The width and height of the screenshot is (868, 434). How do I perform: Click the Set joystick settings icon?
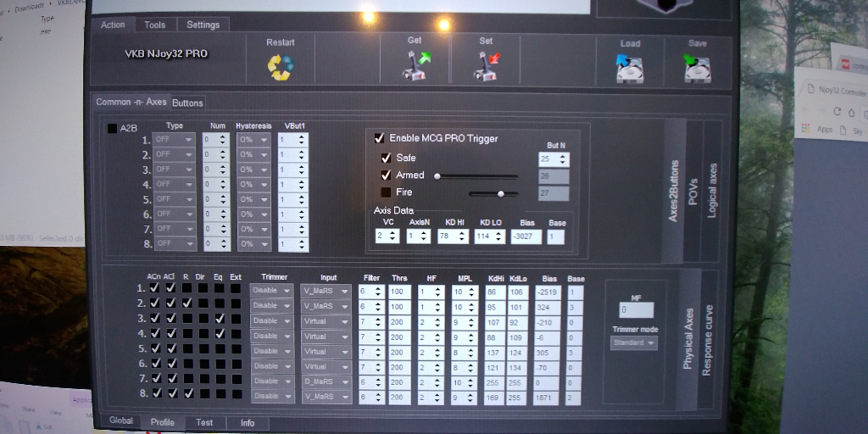[486, 66]
